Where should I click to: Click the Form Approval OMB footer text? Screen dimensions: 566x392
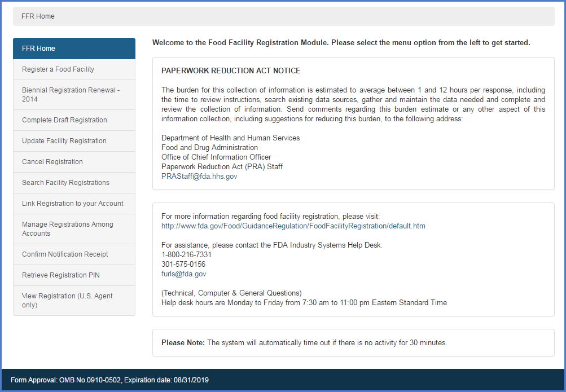[x=109, y=380]
